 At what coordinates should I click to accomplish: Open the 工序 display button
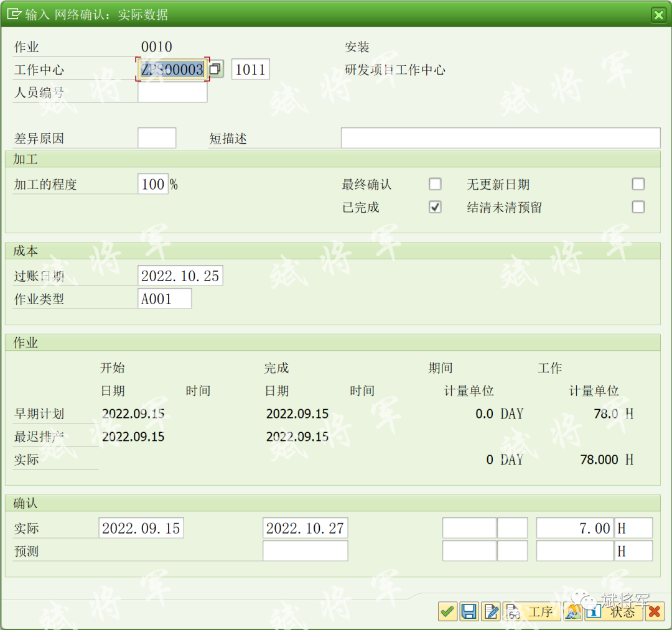click(x=531, y=611)
